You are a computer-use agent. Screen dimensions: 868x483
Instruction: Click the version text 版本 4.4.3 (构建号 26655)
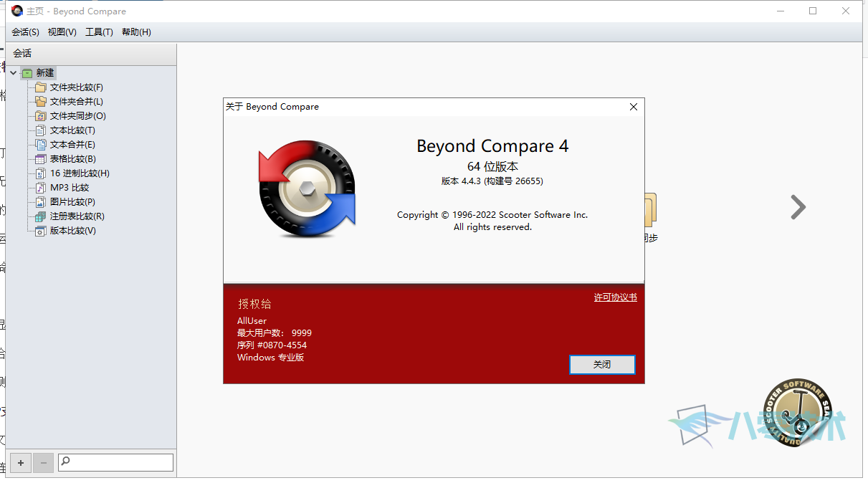492,181
